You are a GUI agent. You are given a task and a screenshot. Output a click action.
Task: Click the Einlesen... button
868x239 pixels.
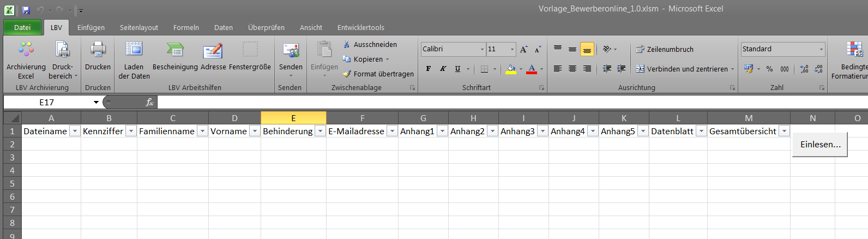(820, 145)
